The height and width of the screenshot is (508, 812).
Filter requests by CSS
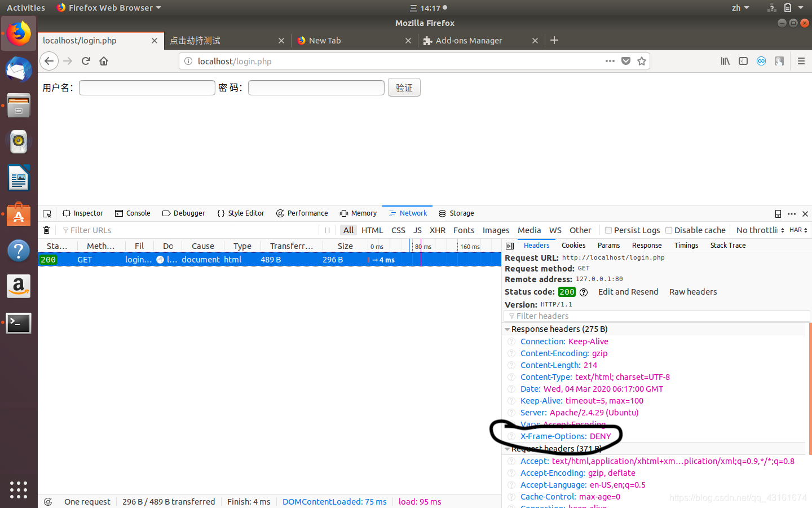tap(398, 230)
